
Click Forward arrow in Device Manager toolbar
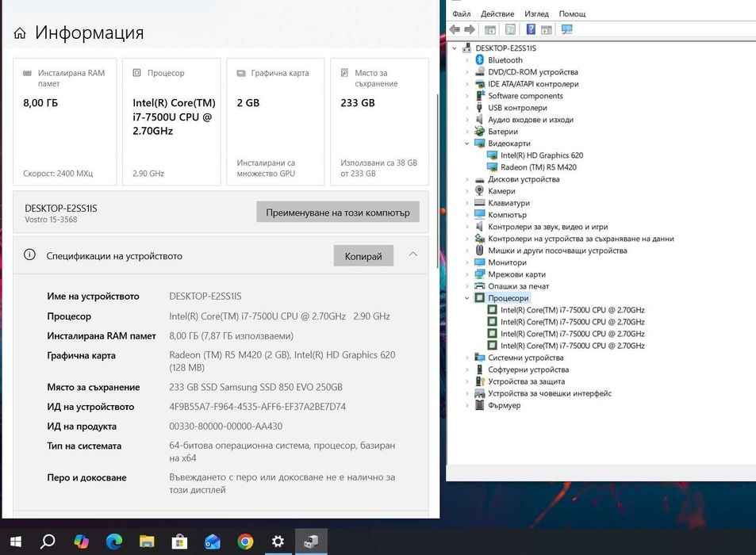[x=469, y=29]
